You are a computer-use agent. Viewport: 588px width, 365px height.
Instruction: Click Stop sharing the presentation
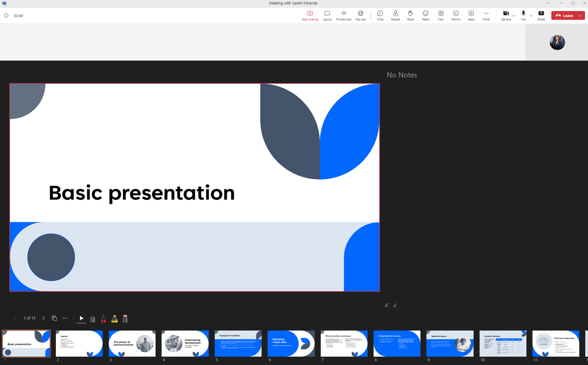point(310,15)
